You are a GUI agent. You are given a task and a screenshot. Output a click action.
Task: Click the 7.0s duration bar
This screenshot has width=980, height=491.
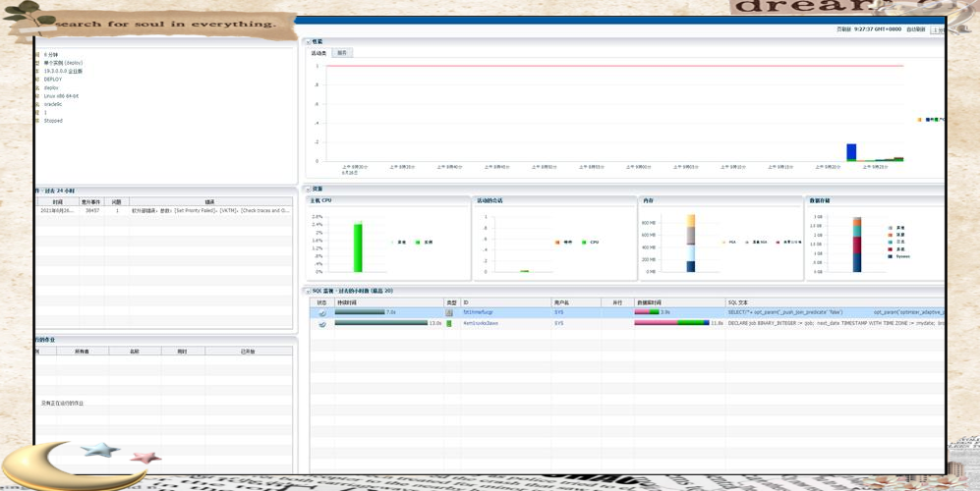pyautogui.click(x=360, y=311)
